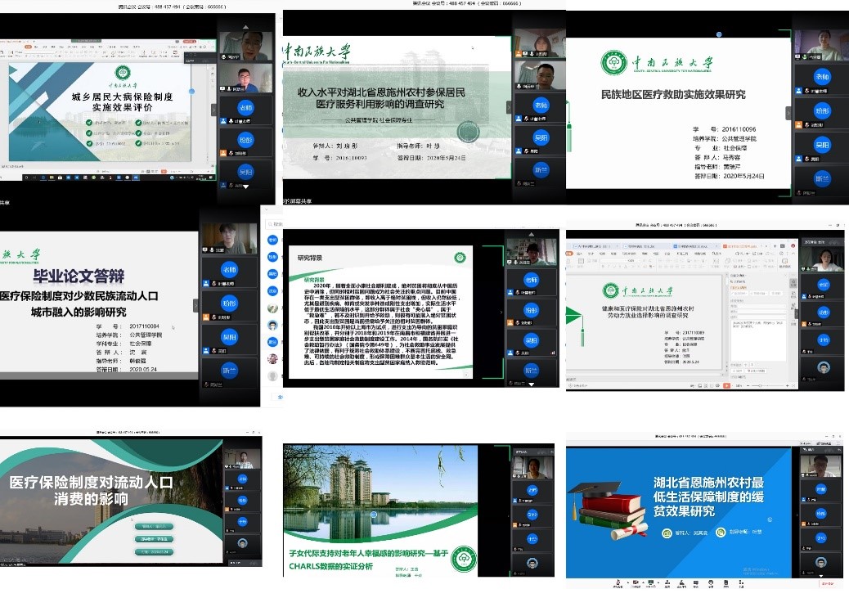
Task: Click slide heading 毕业论文答辩
Action: 79,277
